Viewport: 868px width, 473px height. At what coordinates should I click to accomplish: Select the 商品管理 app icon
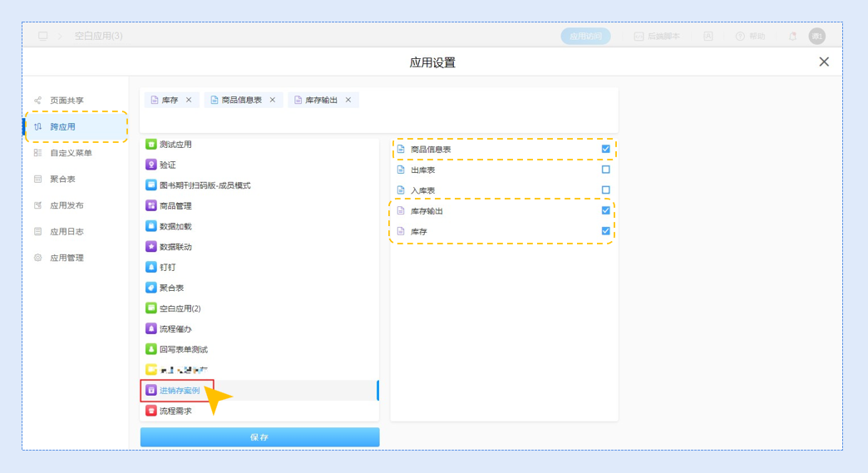pos(151,205)
